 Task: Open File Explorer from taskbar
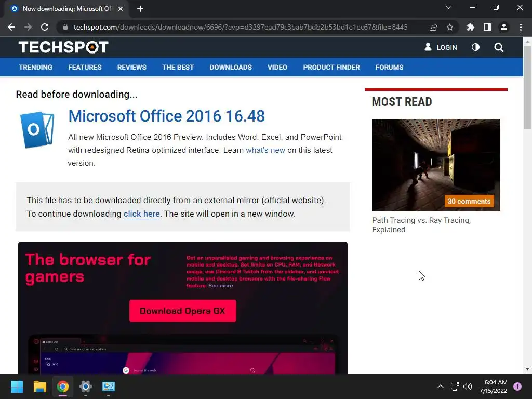(x=39, y=387)
